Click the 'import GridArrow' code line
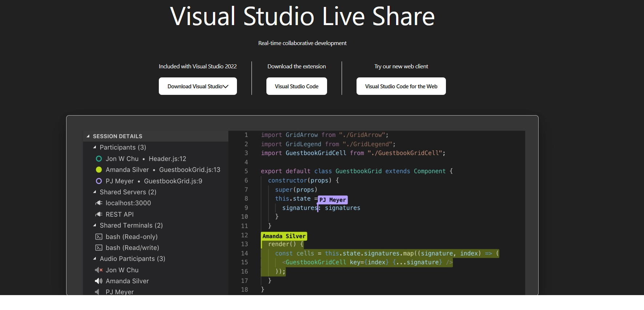The width and height of the screenshot is (644, 310). (x=325, y=135)
